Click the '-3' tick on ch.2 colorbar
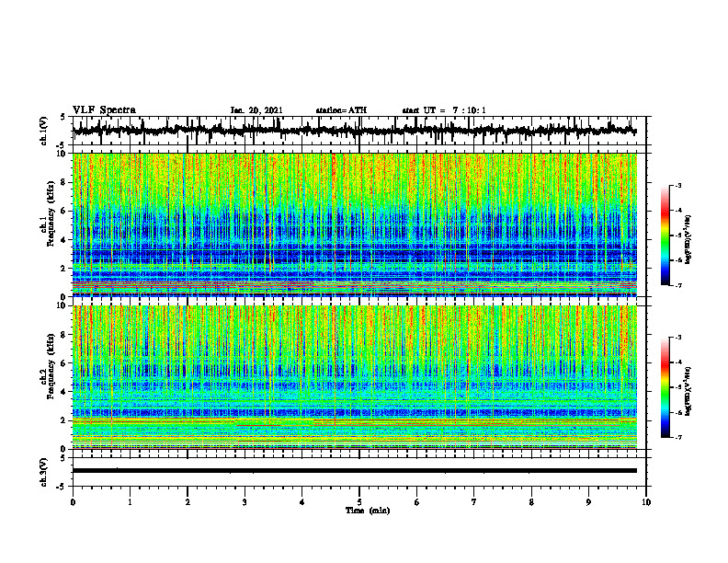Image resolution: width=728 pixels, height=563 pixels. click(x=677, y=338)
